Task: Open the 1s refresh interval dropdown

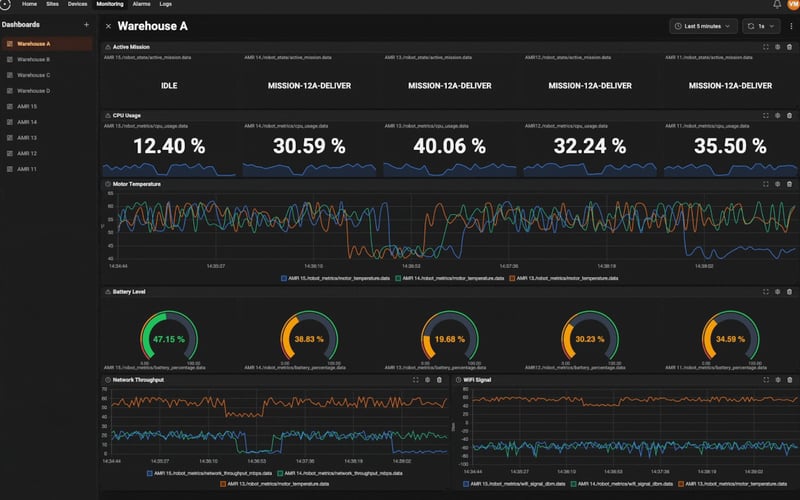Action: pyautogui.click(x=761, y=26)
